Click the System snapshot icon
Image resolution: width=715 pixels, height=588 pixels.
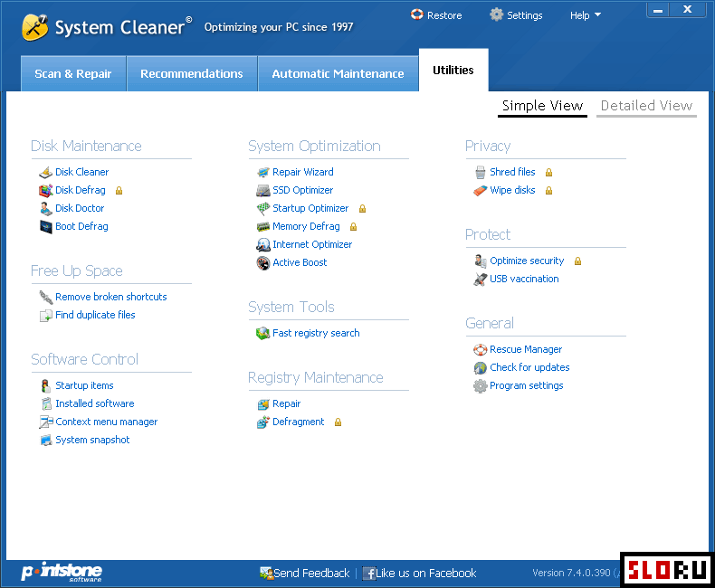click(45, 441)
